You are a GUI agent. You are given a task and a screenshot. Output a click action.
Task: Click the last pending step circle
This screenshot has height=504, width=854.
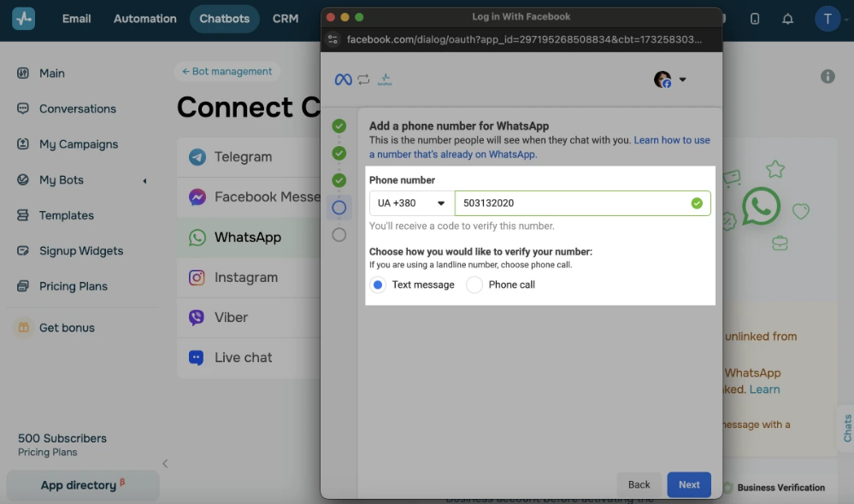tap(339, 235)
